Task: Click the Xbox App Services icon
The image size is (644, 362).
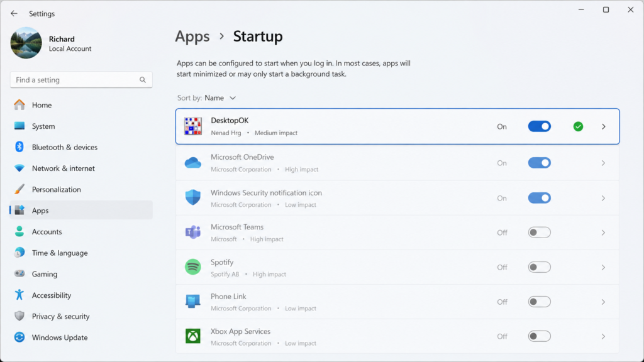Action: coord(193,336)
